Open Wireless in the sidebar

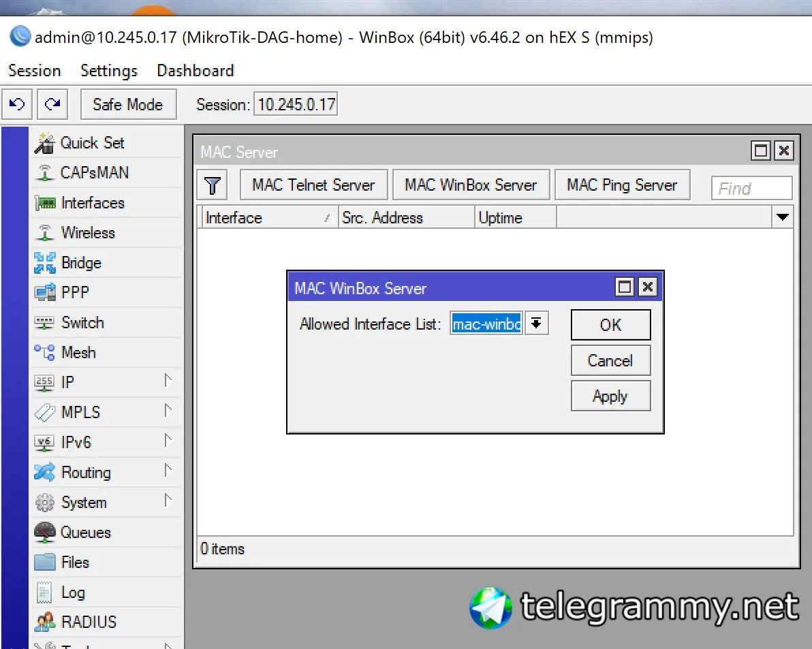(x=106, y=233)
